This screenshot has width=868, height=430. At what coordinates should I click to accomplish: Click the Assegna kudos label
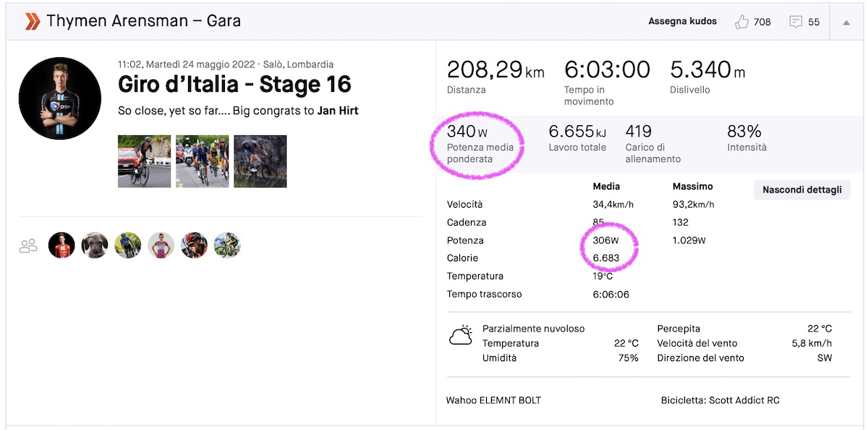coord(683,21)
